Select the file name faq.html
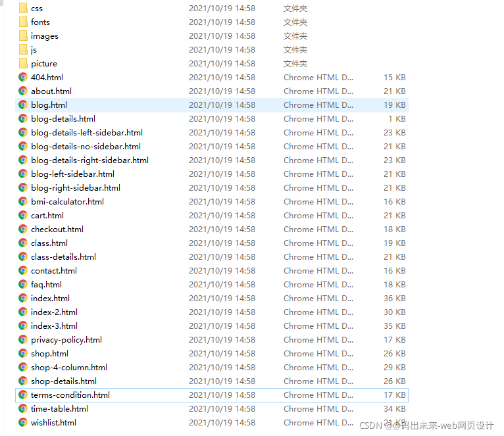This screenshot has height=436, width=504. (46, 285)
